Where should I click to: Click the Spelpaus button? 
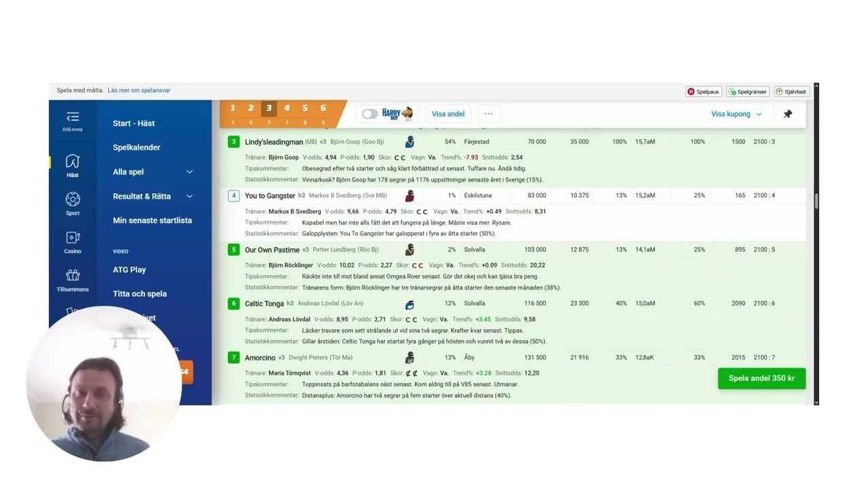click(x=703, y=91)
